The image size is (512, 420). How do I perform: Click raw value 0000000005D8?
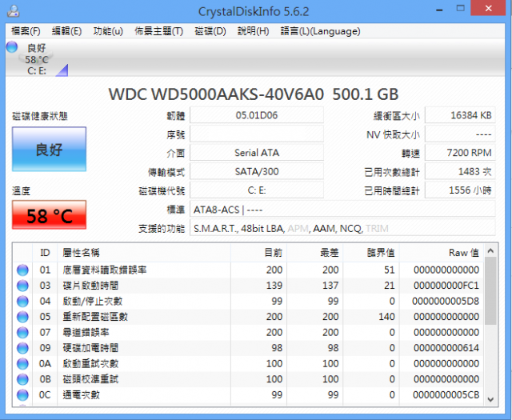tap(446, 301)
